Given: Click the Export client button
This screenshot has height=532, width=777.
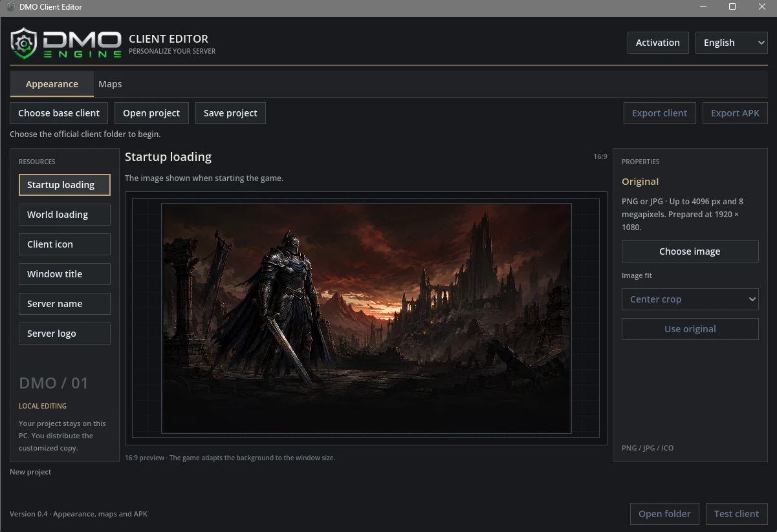Looking at the screenshot, I should tap(659, 113).
